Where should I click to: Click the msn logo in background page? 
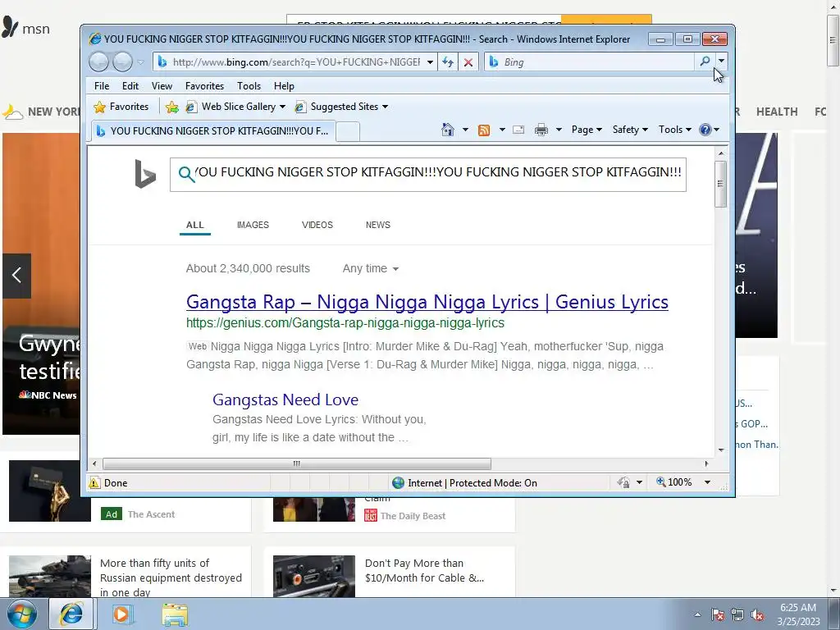pyautogui.click(x=25, y=27)
